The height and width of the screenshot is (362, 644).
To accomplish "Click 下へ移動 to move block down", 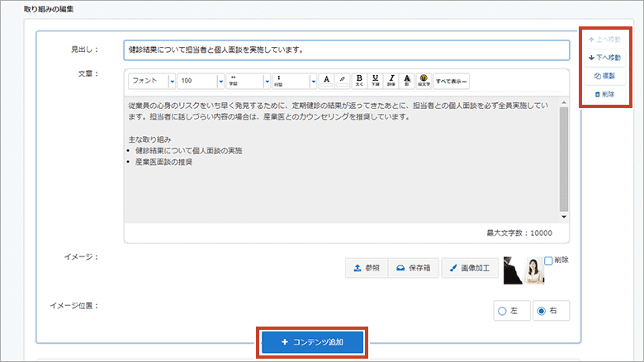I will pyautogui.click(x=606, y=58).
